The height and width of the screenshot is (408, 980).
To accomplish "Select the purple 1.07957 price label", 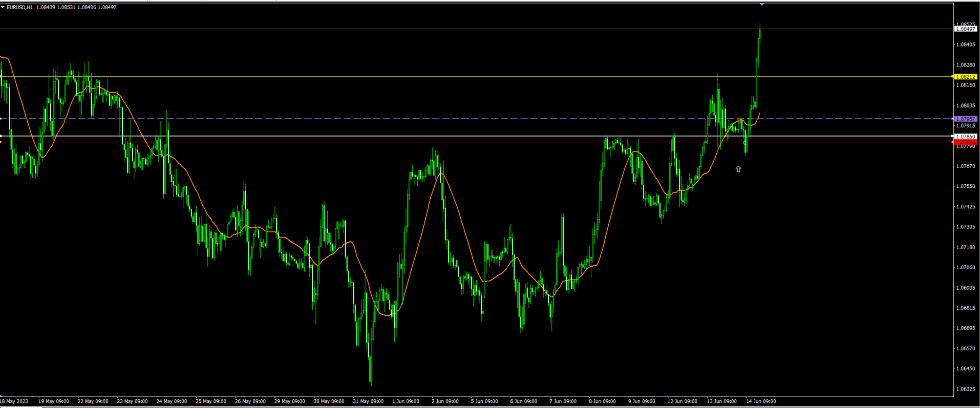I will pos(965,119).
